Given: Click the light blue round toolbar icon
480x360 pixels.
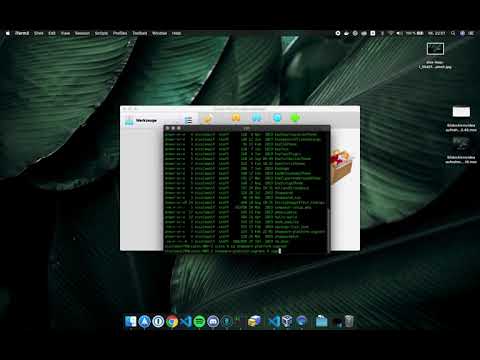Looking at the screenshot, I should coord(277,117).
